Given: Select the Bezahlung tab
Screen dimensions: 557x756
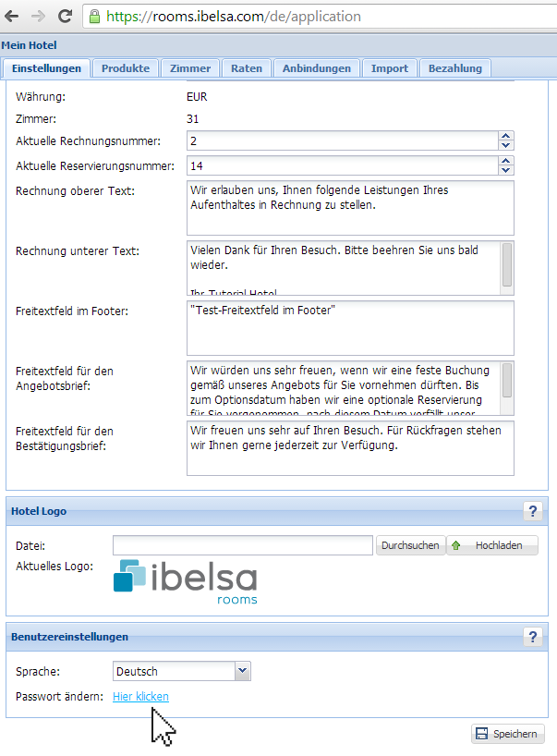Looking at the screenshot, I should point(454,68).
